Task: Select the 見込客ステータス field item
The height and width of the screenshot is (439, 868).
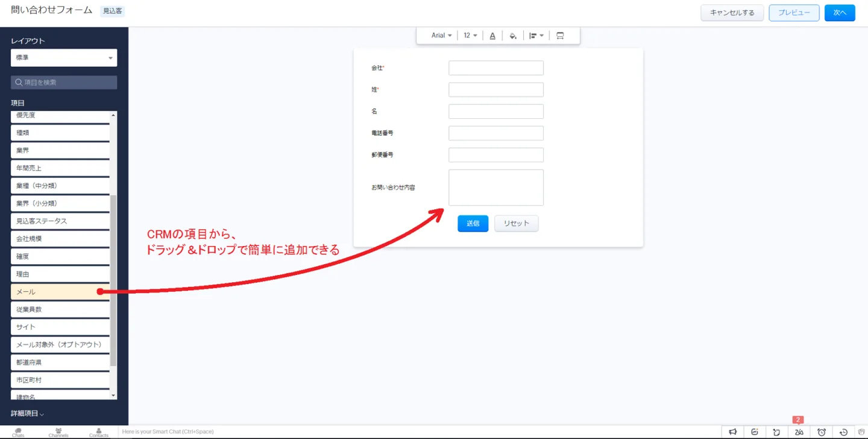Action: 60,221
